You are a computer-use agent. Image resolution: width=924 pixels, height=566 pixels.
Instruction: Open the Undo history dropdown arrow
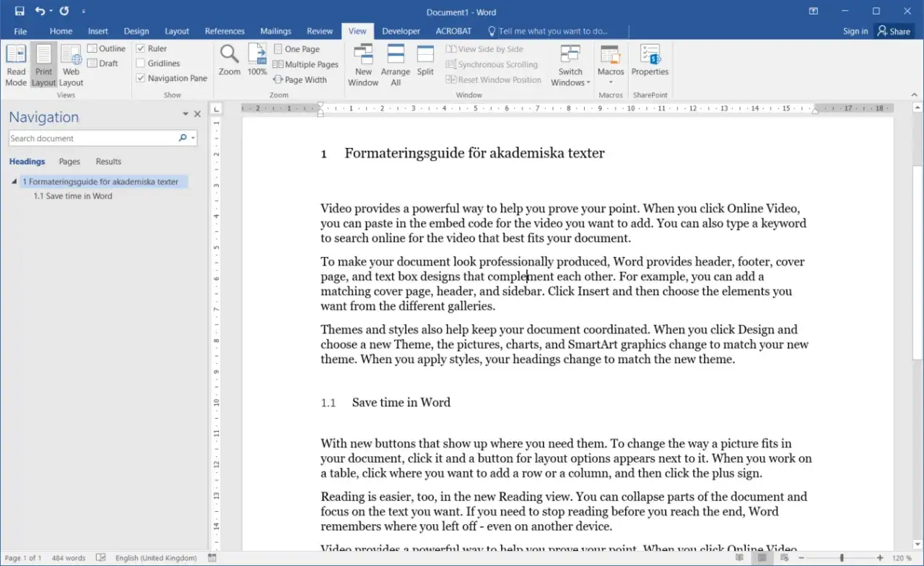click(51, 12)
